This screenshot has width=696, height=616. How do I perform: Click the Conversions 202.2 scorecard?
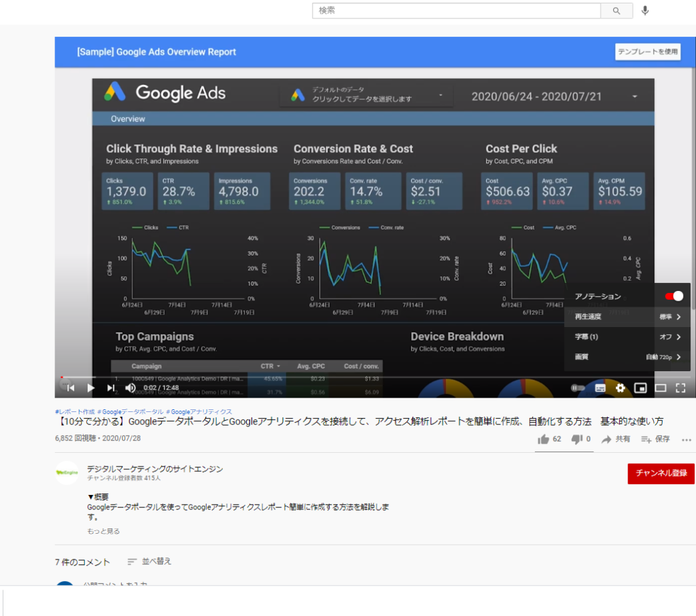click(315, 191)
